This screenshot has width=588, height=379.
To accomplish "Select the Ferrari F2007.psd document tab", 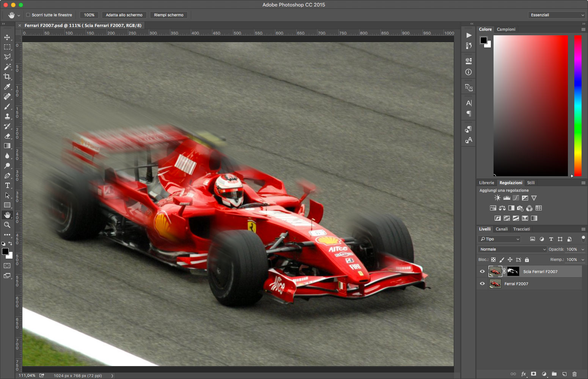I will [x=83, y=25].
